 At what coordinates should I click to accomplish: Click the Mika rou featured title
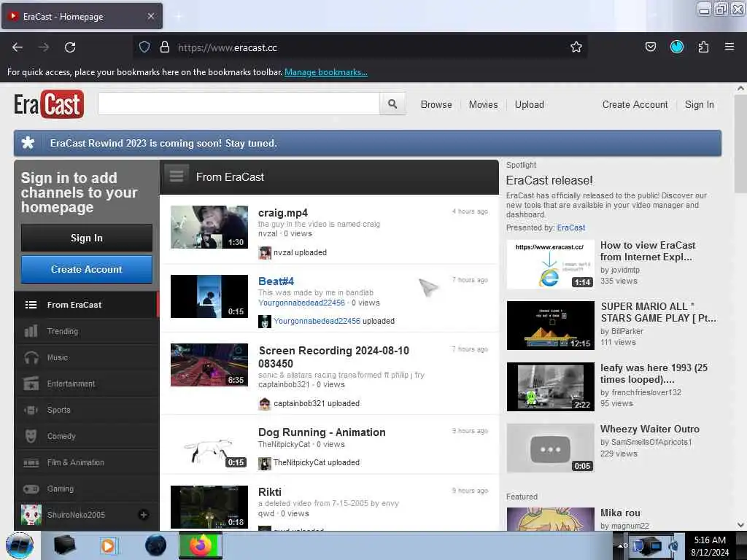(620, 513)
